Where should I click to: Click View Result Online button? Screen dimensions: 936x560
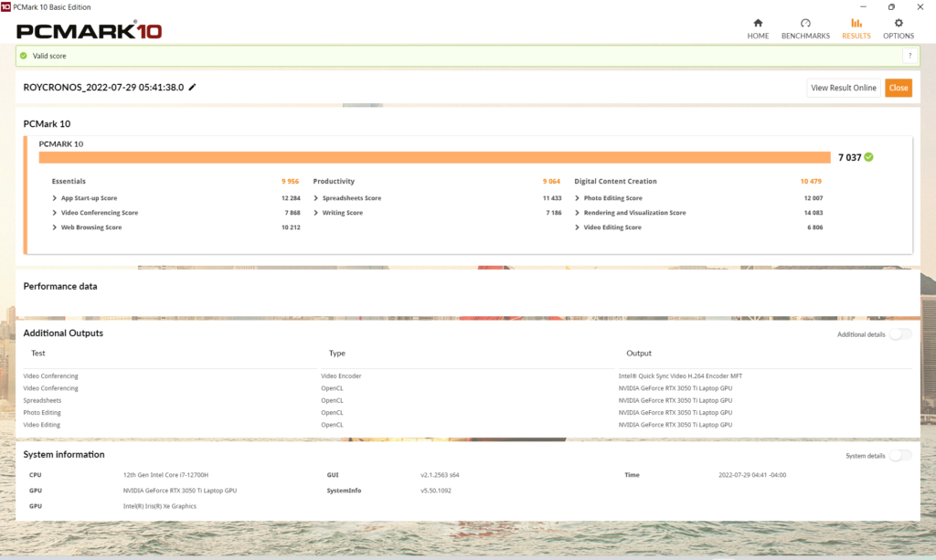click(844, 88)
